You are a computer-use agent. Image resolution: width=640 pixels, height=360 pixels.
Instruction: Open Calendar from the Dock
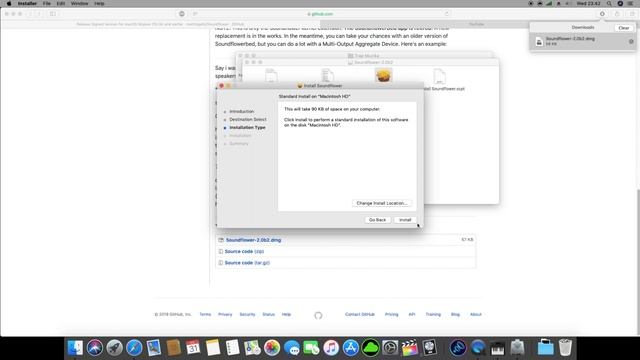coord(193,348)
